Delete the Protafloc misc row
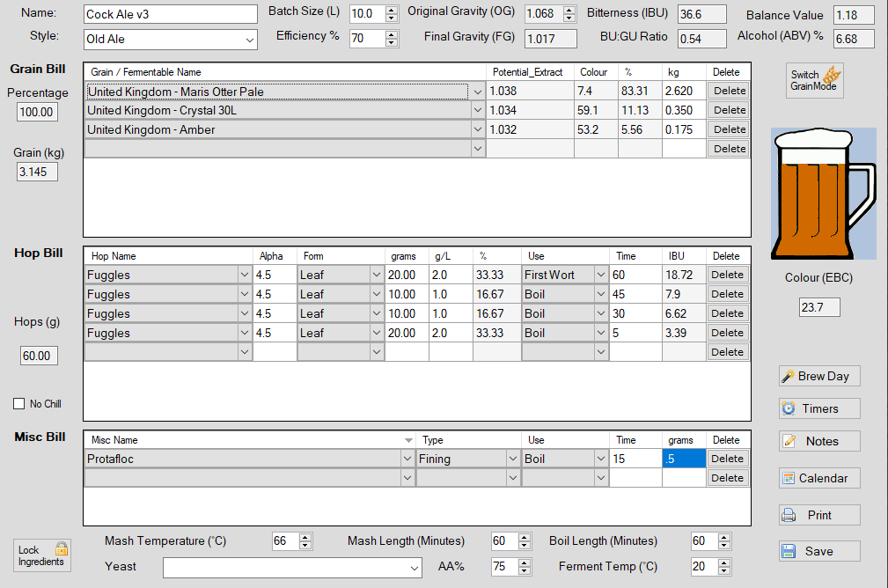The height and width of the screenshot is (588, 888). [x=727, y=459]
